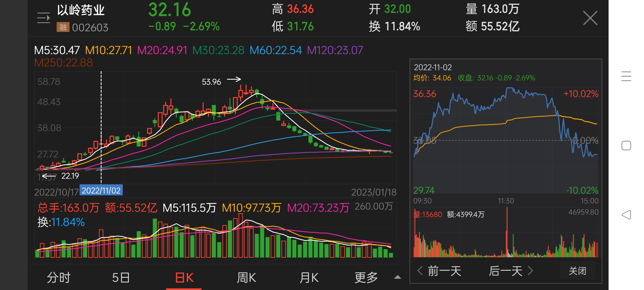This screenshot has height=290, width=644.
Task: Click the 2022/11/02 date marker label
Action: [101, 190]
